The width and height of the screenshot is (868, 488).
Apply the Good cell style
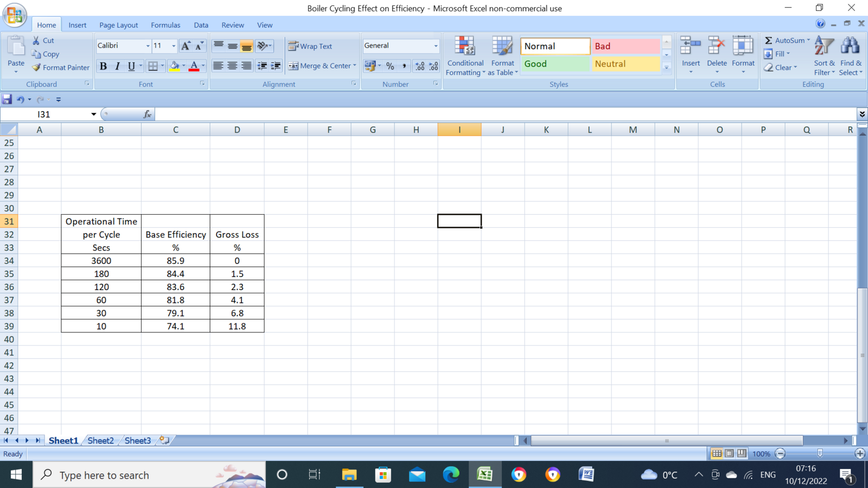coord(554,64)
